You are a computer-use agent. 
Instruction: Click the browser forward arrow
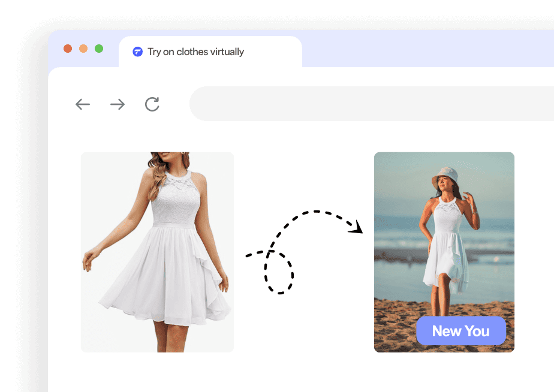click(x=118, y=104)
